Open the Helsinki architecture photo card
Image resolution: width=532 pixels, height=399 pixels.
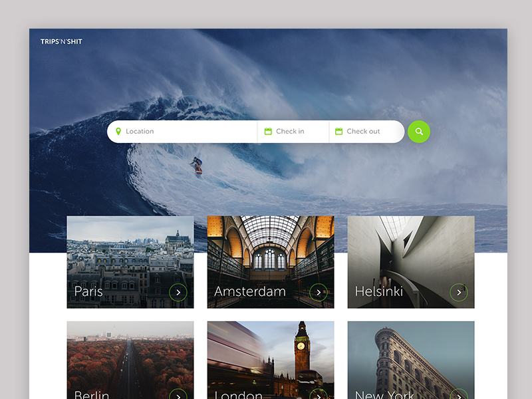pos(411,256)
